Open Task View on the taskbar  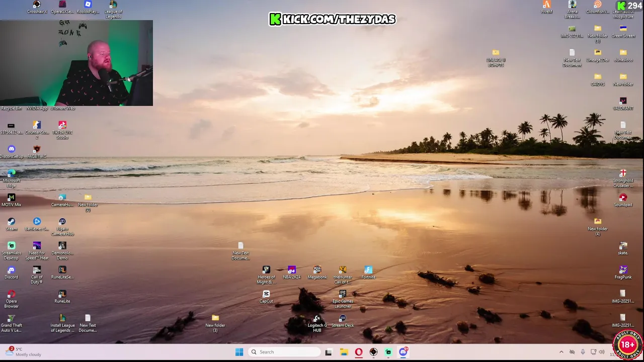point(329,352)
